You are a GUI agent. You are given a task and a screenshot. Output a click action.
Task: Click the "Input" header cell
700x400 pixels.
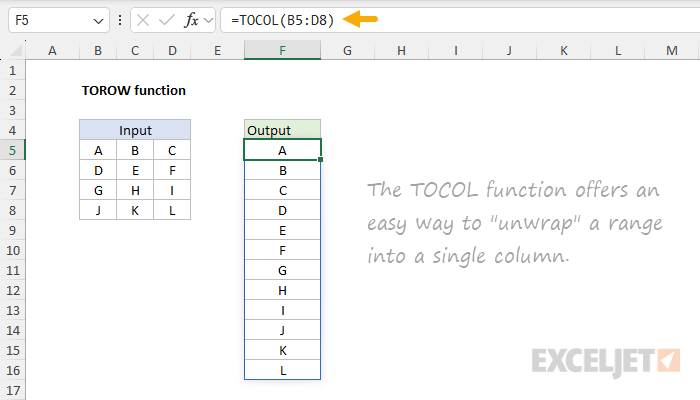pos(135,130)
